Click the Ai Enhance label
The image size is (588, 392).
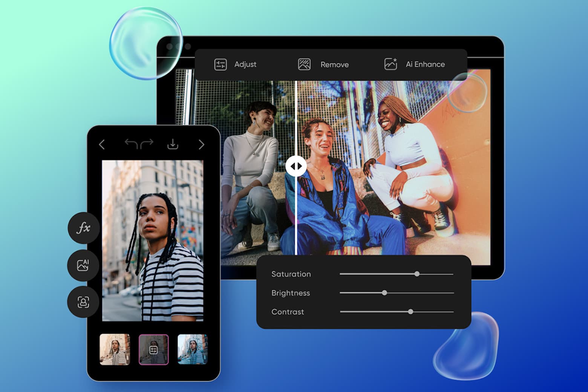(425, 64)
